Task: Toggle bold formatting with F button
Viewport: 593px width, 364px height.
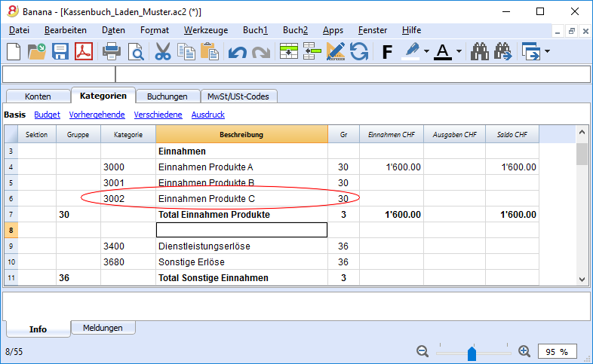Action: click(387, 52)
